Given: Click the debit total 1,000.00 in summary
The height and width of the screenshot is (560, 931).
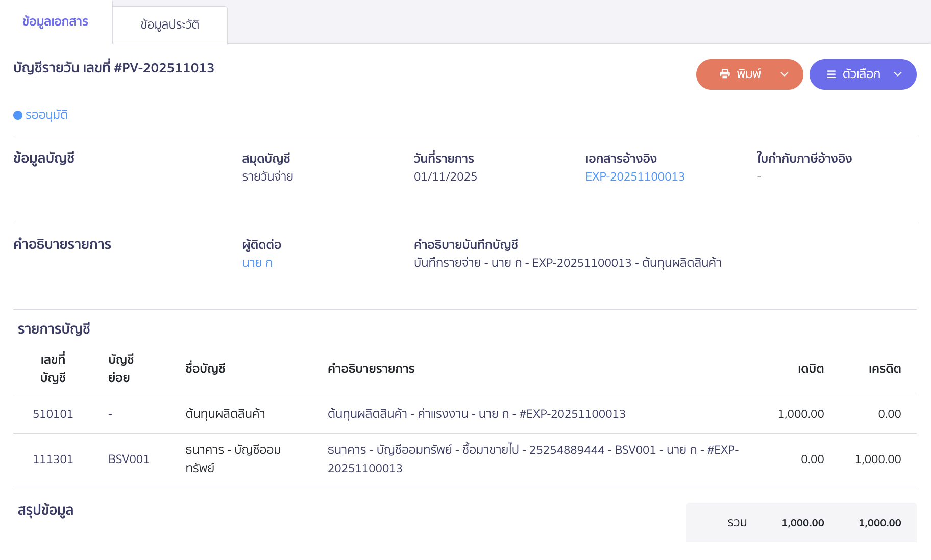Looking at the screenshot, I should [x=802, y=522].
